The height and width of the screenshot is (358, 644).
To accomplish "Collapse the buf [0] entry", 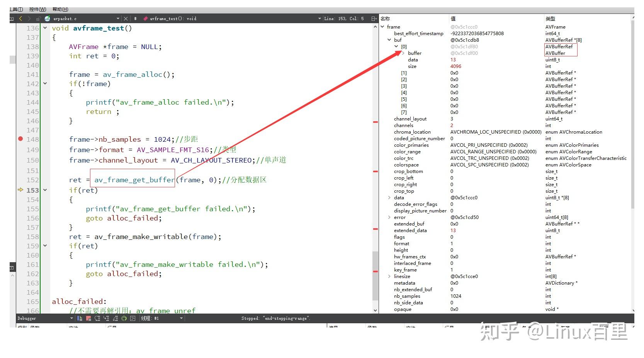I will (396, 47).
